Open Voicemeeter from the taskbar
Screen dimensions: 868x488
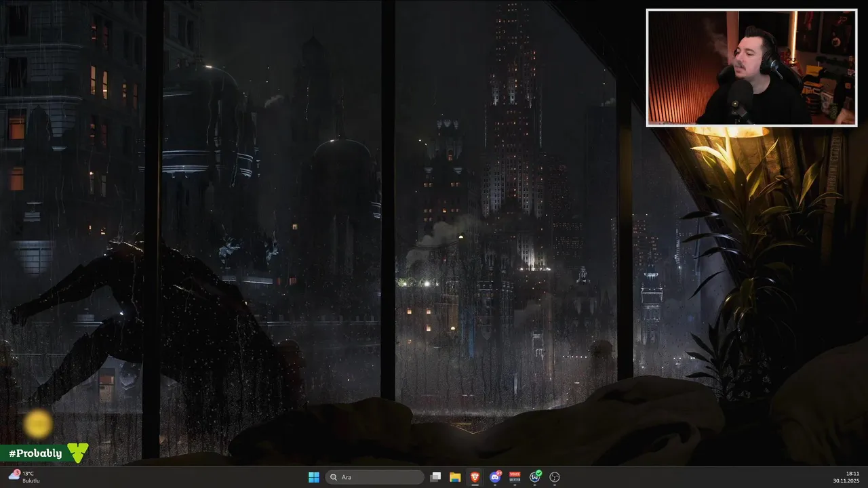[x=515, y=477]
